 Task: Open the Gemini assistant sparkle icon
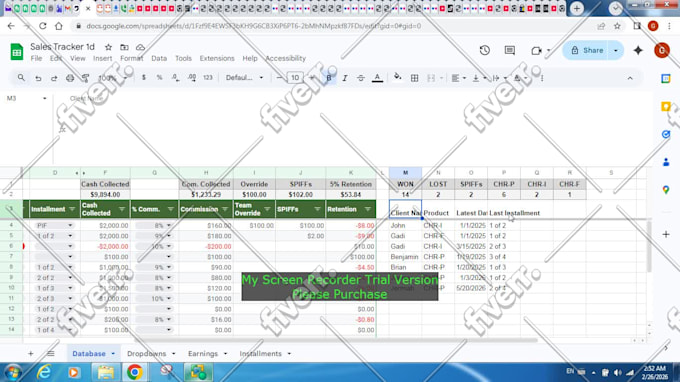click(x=638, y=50)
